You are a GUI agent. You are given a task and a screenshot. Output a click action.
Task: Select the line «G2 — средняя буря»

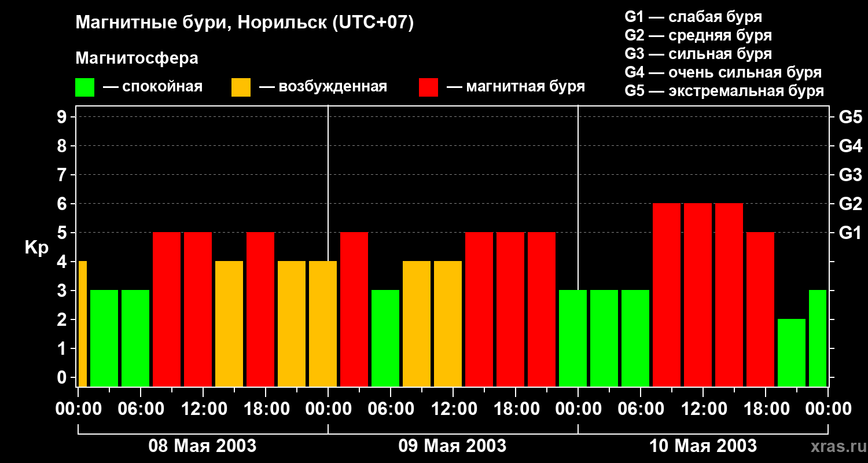pyautogui.click(x=698, y=35)
